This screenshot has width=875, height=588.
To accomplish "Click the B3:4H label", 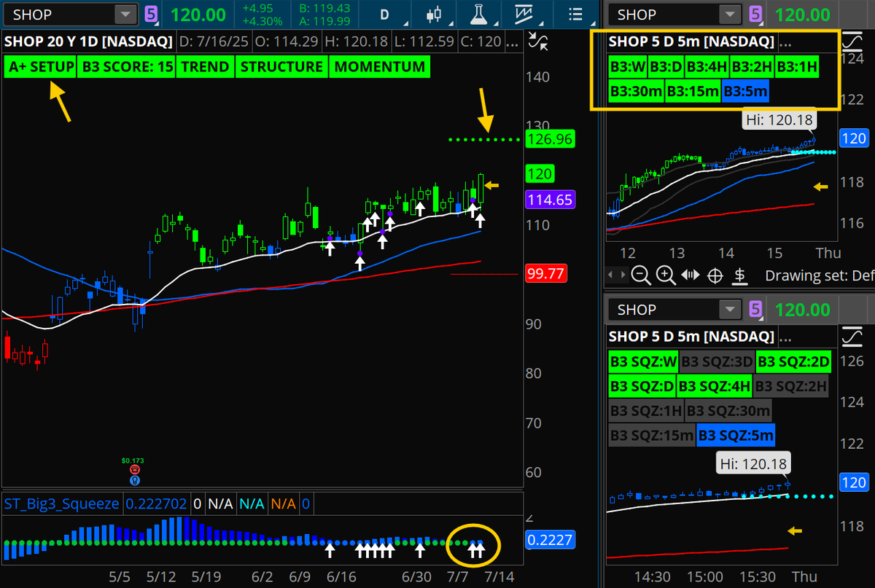I will 709,67.
